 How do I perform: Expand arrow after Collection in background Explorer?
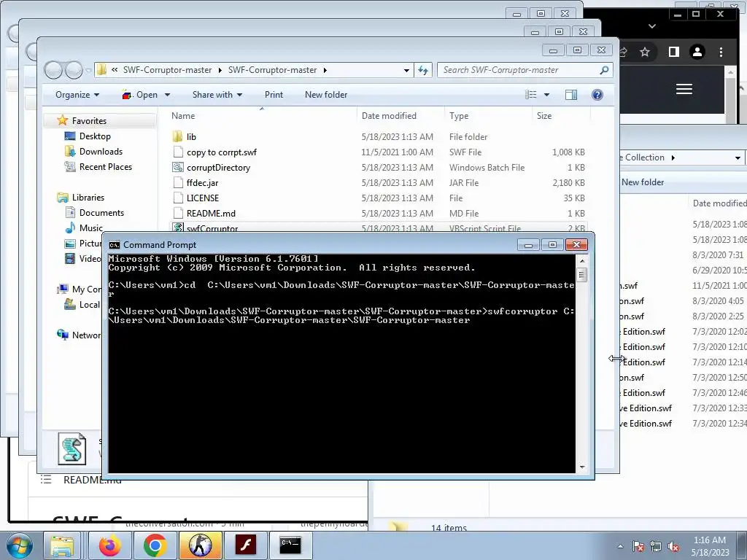(x=673, y=157)
